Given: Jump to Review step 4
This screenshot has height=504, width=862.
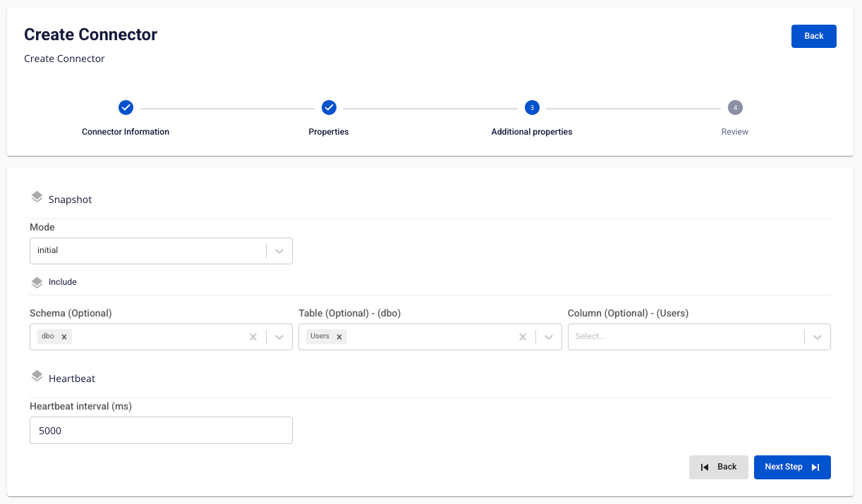Looking at the screenshot, I should pyautogui.click(x=735, y=107).
